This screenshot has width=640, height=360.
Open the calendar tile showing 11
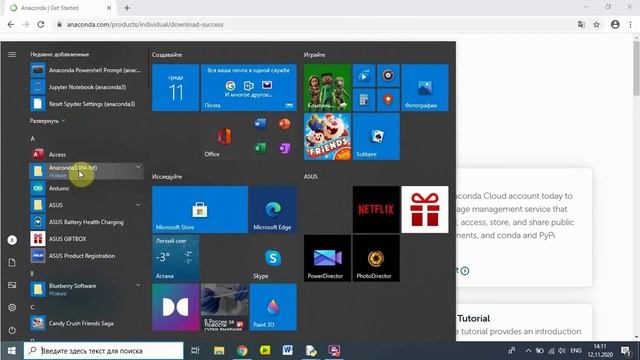tap(176, 87)
